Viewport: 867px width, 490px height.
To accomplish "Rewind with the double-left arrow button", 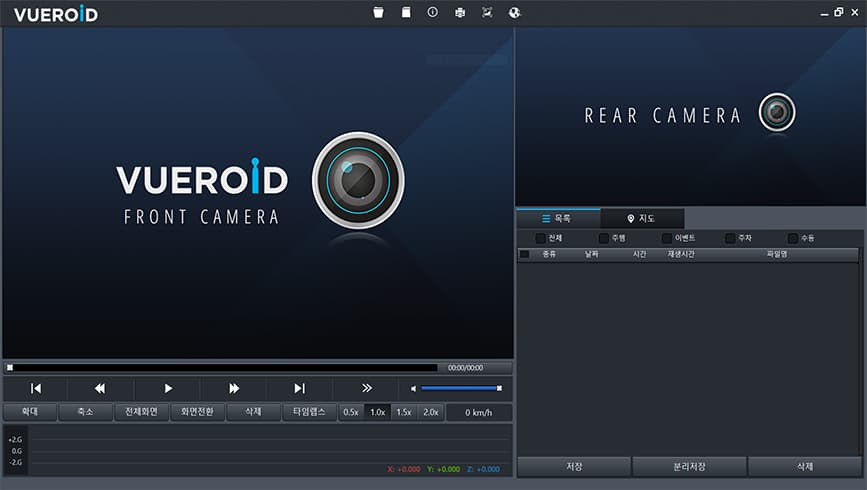I will [x=100, y=388].
